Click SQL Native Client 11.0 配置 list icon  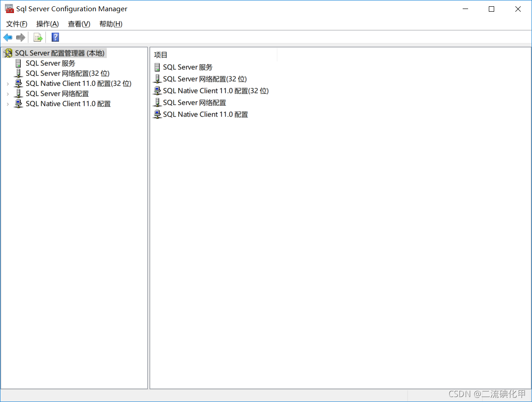click(x=157, y=115)
